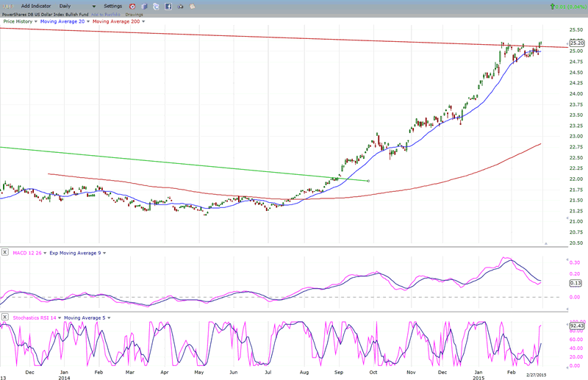Click the rightmost toolbar icon after the camera

(x=193, y=6)
